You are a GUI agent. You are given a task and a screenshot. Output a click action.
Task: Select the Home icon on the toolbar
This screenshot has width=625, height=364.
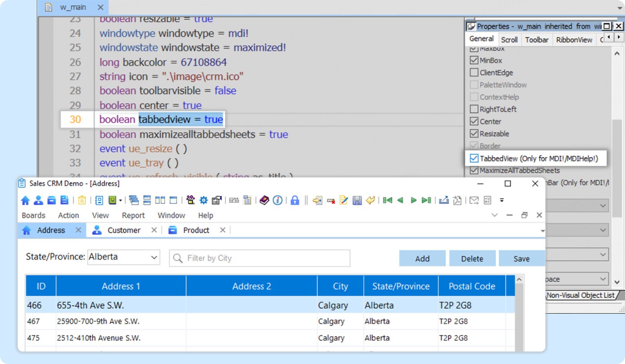pyautogui.click(x=25, y=200)
